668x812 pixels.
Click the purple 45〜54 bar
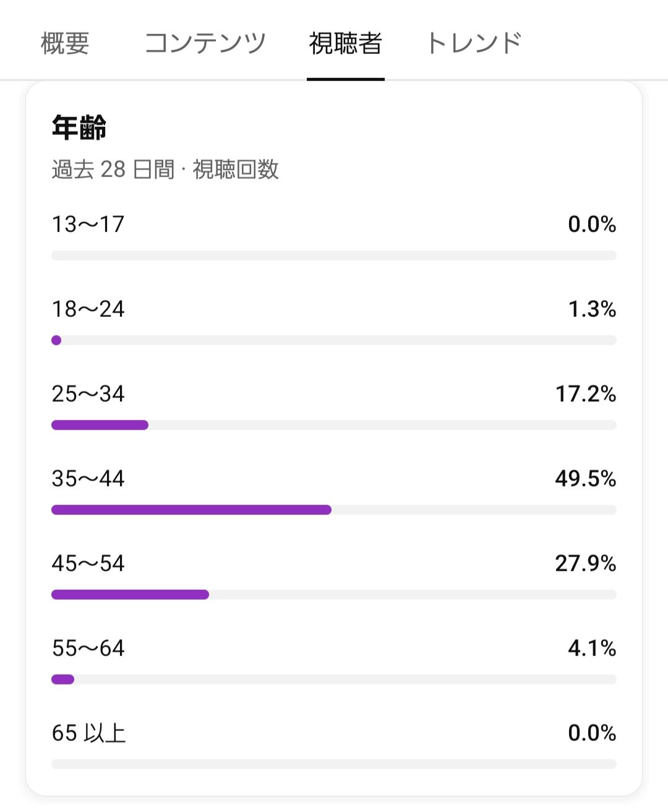click(130, 595)
